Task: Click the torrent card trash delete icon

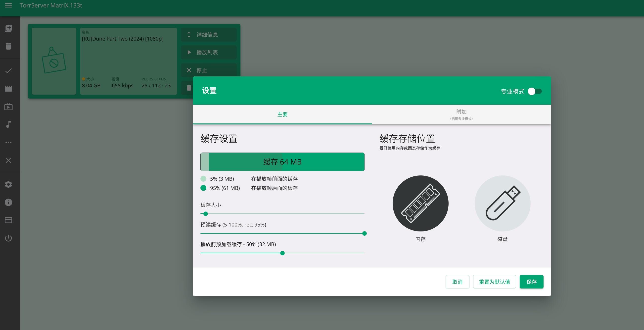Action: 189,88
